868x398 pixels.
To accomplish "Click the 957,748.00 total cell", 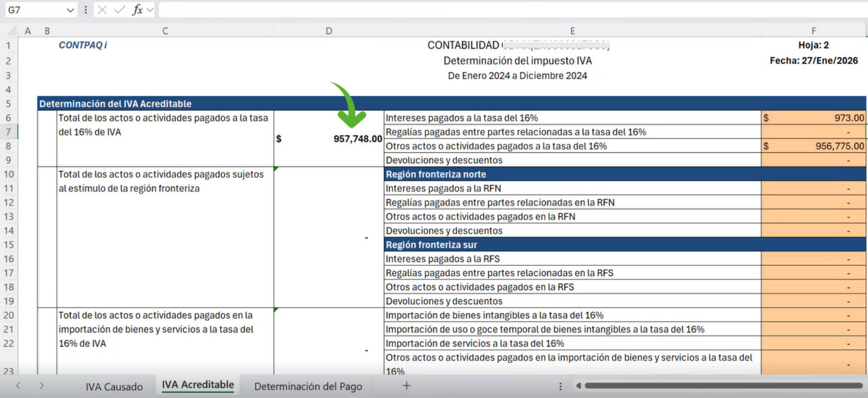I will point(329,139).
